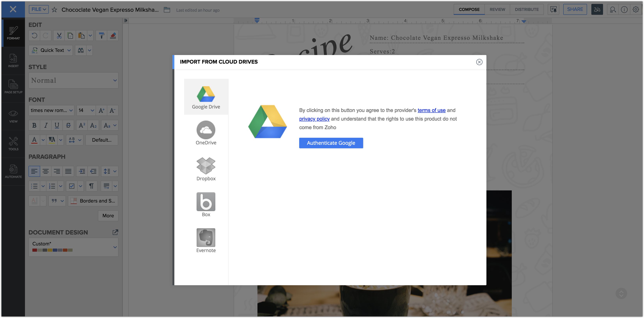The image size is (644, 318).
Task: Select OneDrive in the cloud list
Action: (x=206, y=130)
